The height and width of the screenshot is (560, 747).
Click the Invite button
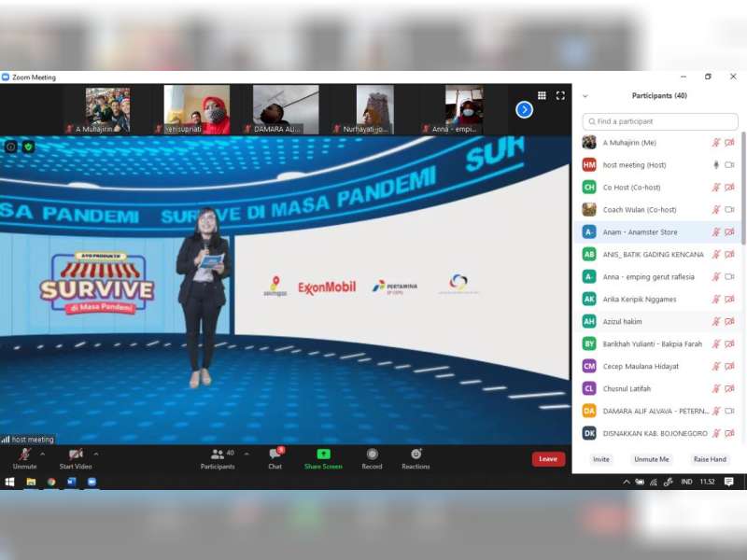coord(600,459)
